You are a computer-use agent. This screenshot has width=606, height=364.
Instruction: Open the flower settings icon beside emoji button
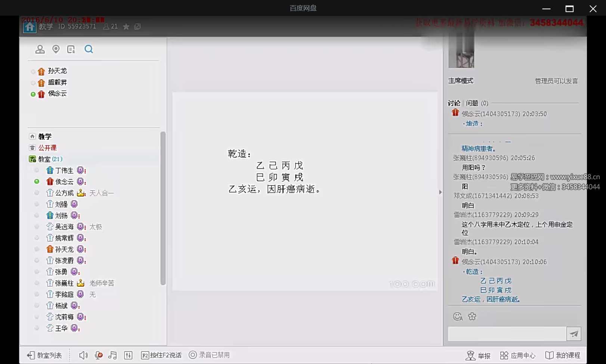click(x=472, y=316)
